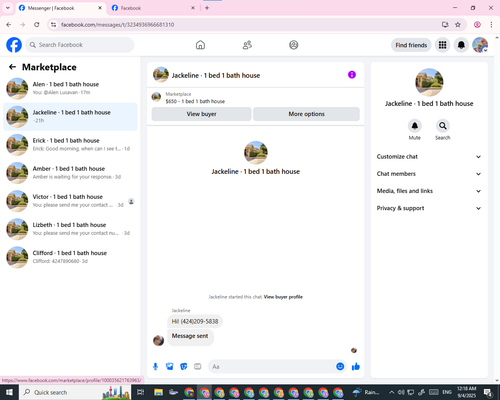This screenshot has height=400, width=500.
Task: Open the emoji picker in message box
Action: 340,366
